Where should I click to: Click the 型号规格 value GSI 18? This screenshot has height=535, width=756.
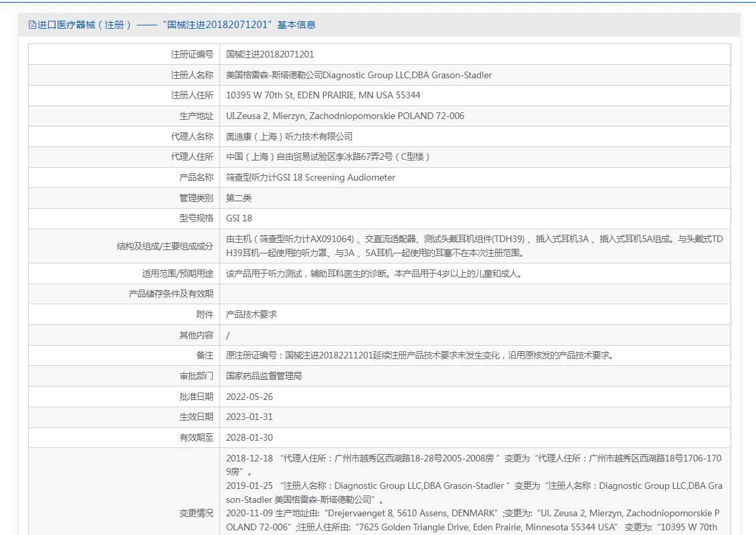click(239, 218)
